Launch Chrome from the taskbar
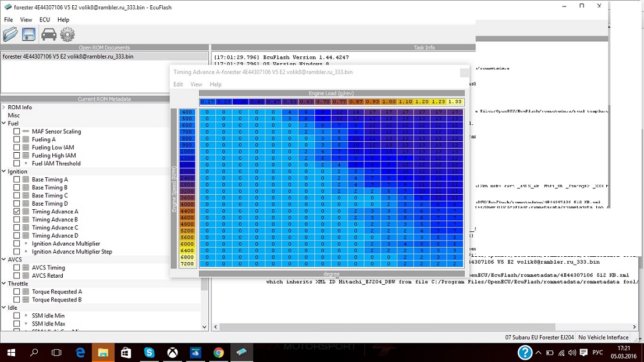The height and width of the screenshot is (362, 644). click(x=219, y=352)
